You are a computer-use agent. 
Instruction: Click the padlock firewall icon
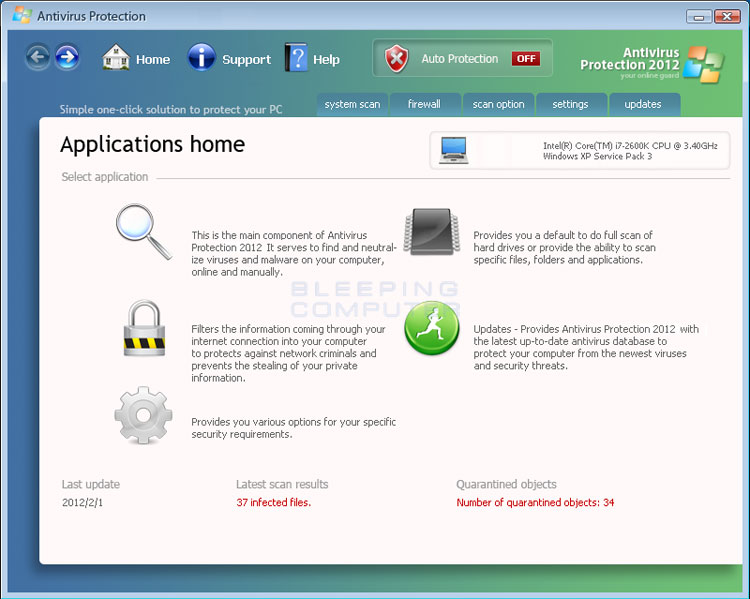144,328
